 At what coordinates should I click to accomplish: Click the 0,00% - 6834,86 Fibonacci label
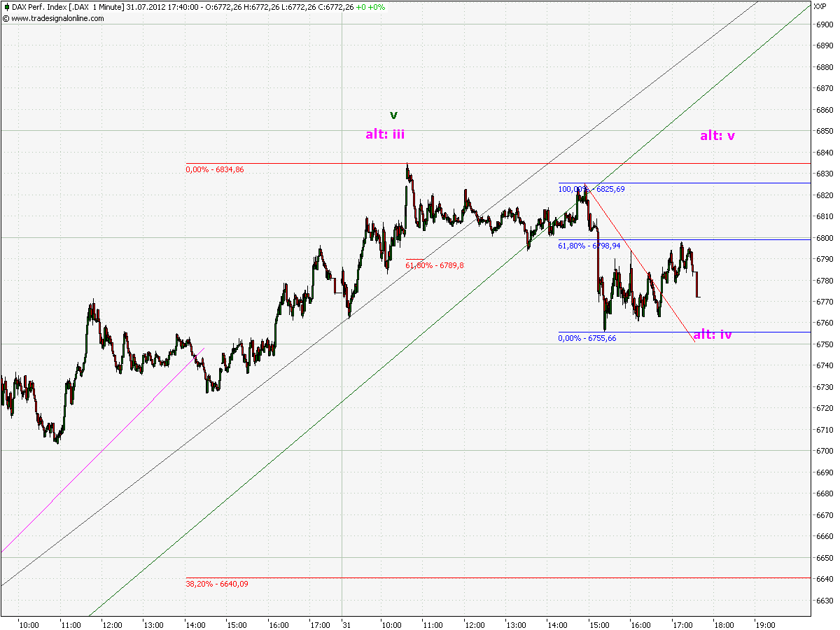pyautogui.click(x=216, y=170)
